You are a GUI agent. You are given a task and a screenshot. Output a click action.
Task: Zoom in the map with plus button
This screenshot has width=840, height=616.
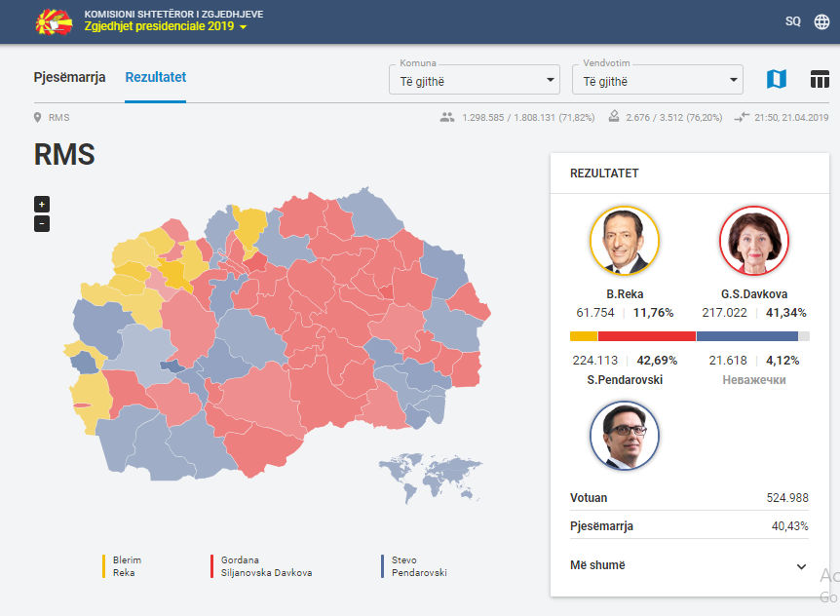pyautogui.click(x=42, y=204)
